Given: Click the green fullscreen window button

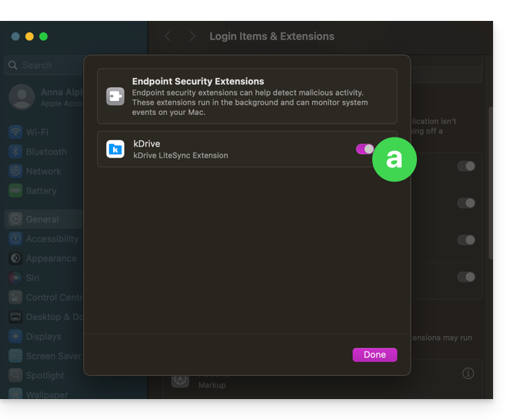Looking at the screenshot, I should click(x=43, y=36).
